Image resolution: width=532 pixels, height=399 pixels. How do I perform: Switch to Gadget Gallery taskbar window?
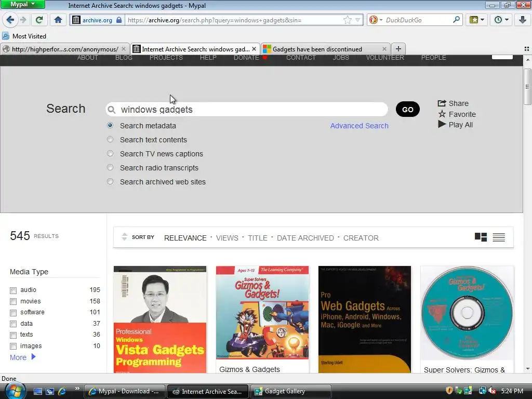pyautogui.click(x=291, y=391)
